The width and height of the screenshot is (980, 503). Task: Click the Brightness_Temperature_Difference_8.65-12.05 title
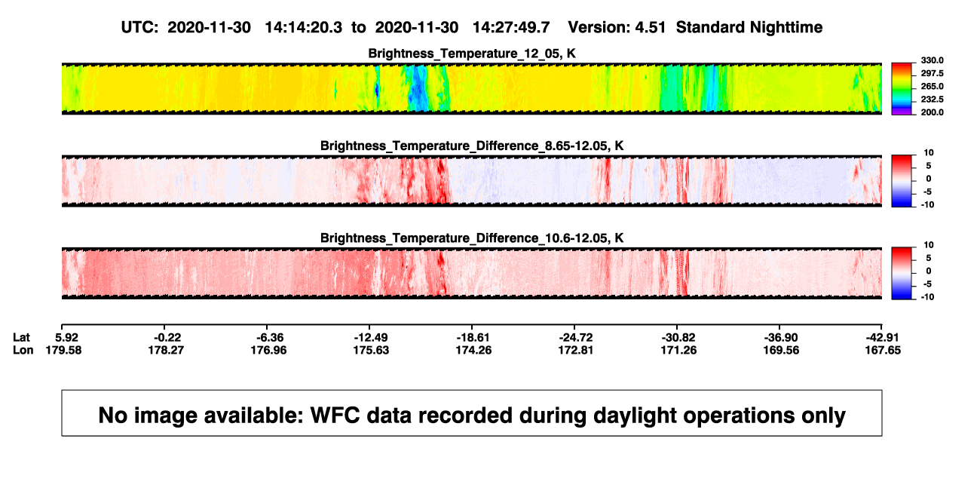click(472, 146)
